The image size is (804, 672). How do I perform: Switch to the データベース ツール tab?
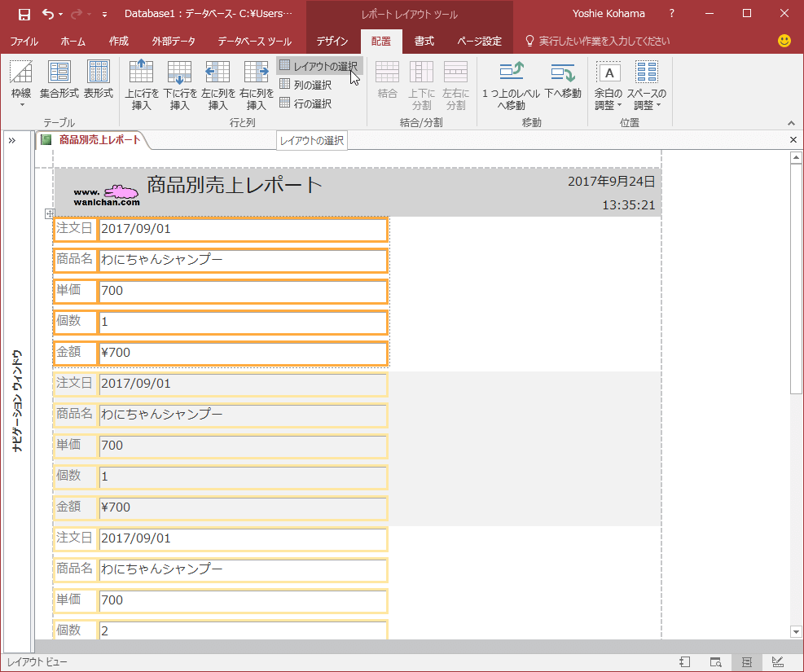click(x=254, y=41)
